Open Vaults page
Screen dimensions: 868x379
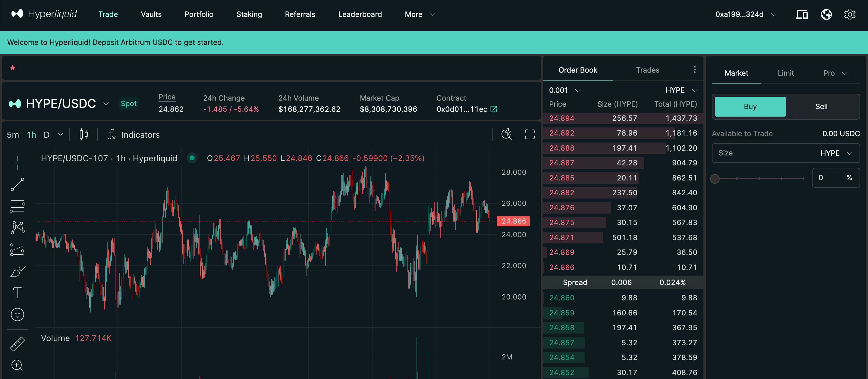tap(151, 14)
